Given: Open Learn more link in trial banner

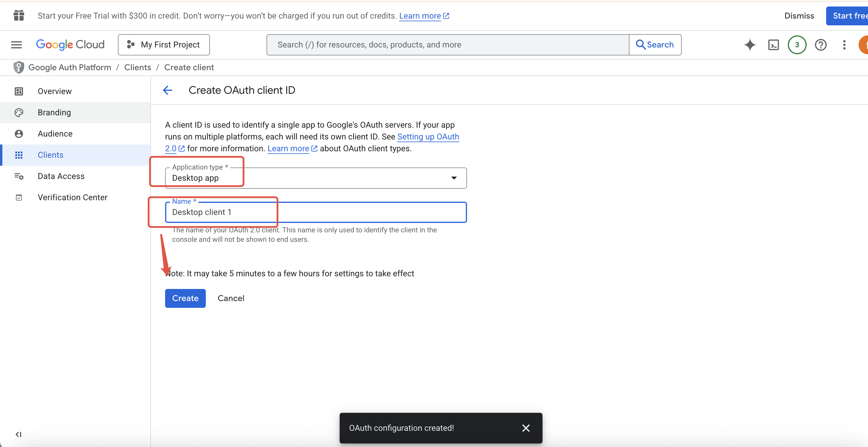Looking at the screenshot, I should click(424, 16).
